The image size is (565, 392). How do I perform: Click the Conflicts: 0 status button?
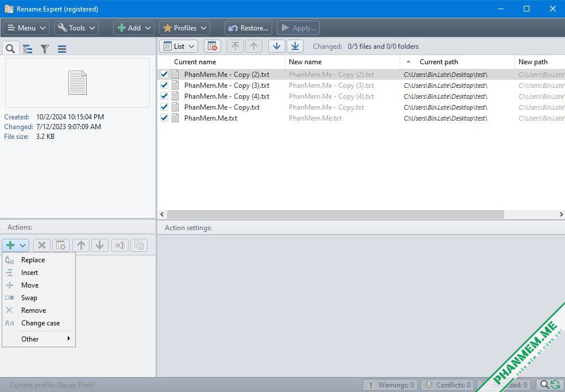pyautogui.click(x=448, y=385)
